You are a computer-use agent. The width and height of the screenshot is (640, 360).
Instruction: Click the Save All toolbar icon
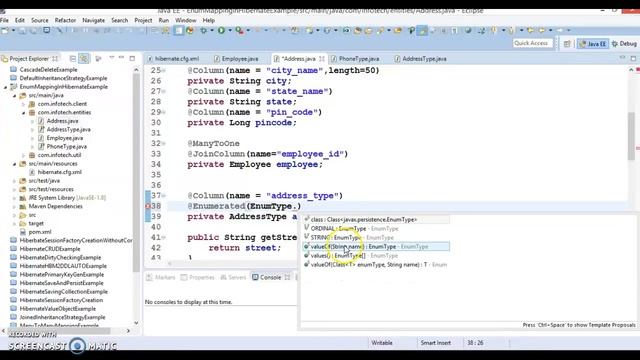(34, 31)
